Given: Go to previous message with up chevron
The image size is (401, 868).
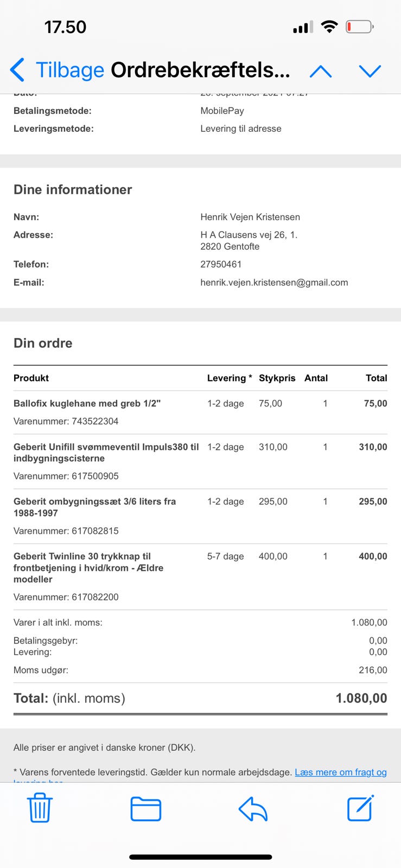Looking at the screenshot, I should point(321,71).
